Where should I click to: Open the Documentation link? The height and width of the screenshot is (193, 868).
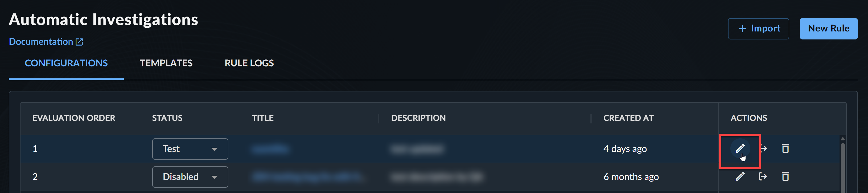[41, 42]
